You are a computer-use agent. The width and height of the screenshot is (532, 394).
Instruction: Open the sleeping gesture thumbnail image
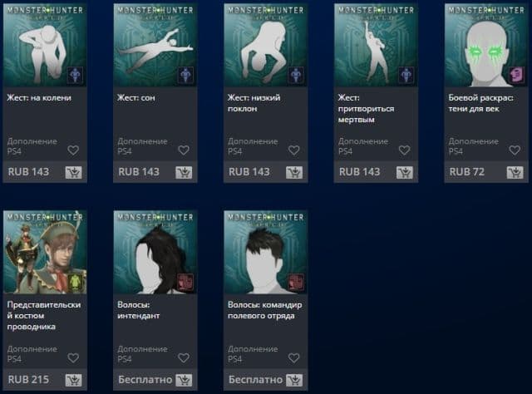pyautogui.click(x=155, y=45)
